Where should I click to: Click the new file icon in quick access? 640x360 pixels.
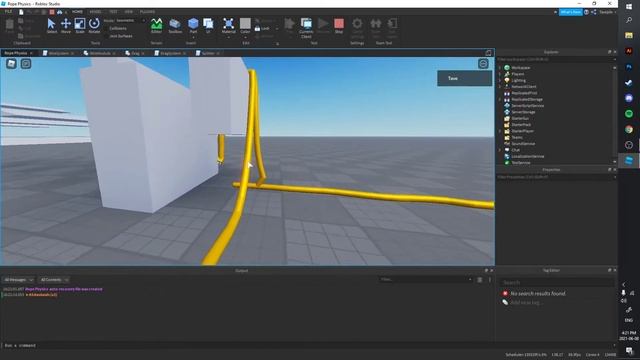click(21, 12)
